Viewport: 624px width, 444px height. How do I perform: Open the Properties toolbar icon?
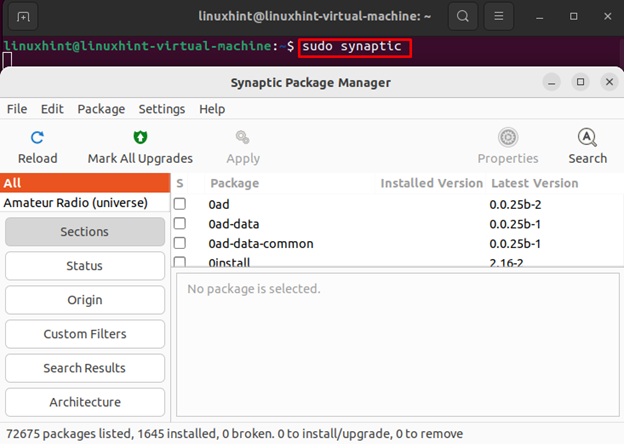pyautogui.click(x=508, y=138)
